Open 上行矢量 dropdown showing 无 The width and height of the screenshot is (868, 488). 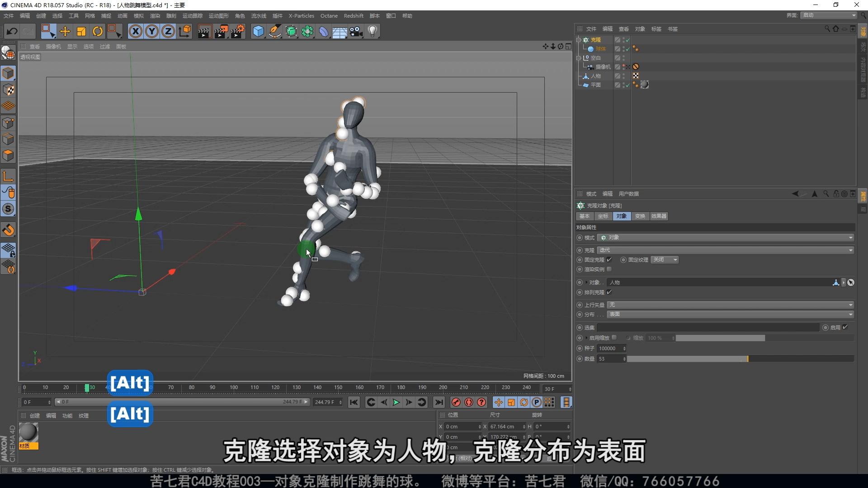click(730, 305)
